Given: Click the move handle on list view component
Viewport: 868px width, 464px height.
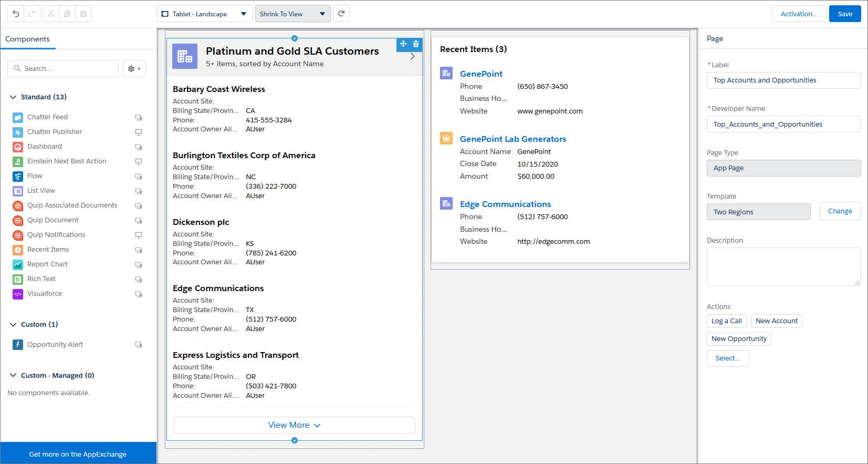Looking at the screenshot, I should coord(403,44).
